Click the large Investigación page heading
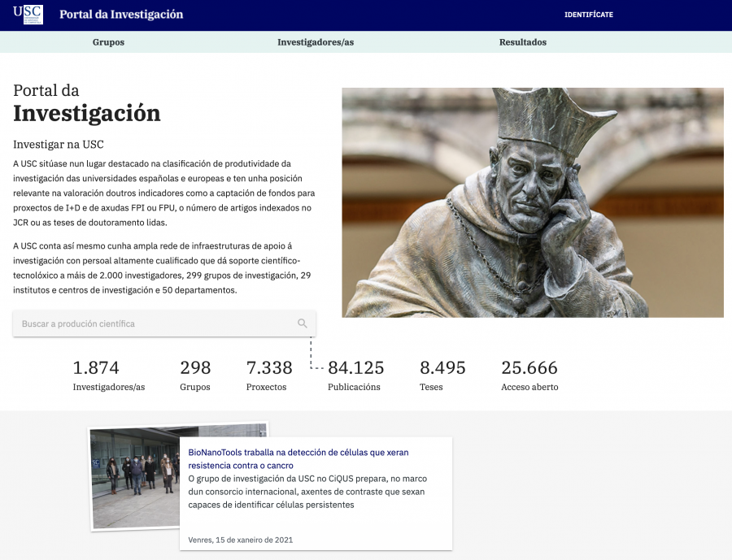The width and height of the screenshot is (732, 560). (x=87, y=114)
